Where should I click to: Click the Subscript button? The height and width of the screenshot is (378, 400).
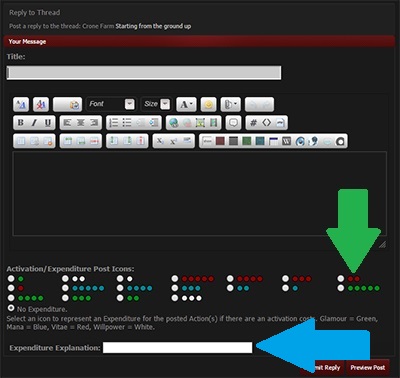pyautogui.click(x=160, y=141)
